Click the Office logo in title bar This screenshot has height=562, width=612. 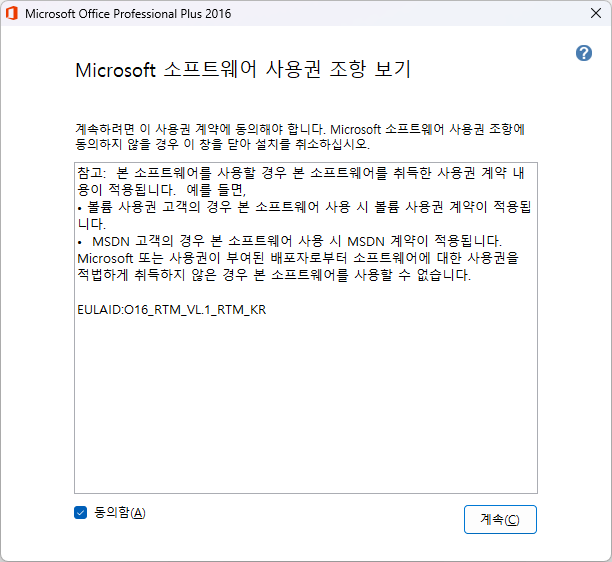pyautogui.click(x=12, y=13)
